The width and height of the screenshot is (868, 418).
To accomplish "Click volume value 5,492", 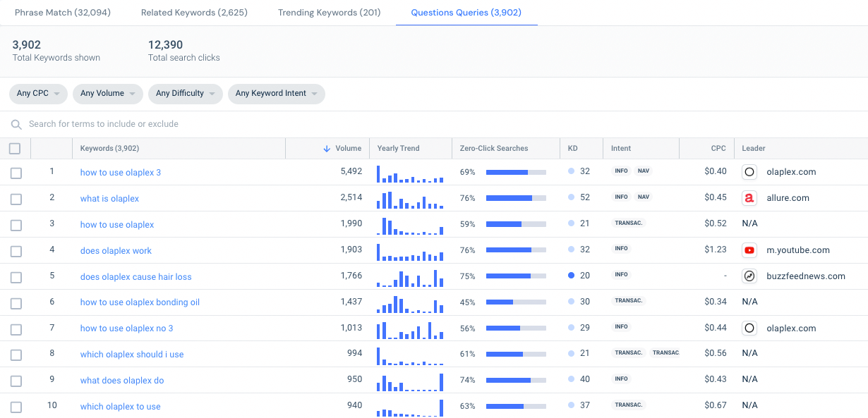I will pos(351,171).
